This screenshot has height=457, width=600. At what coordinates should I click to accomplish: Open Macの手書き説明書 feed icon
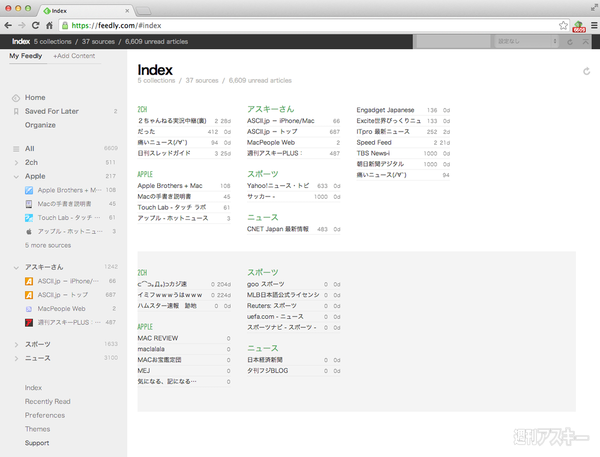29,204
